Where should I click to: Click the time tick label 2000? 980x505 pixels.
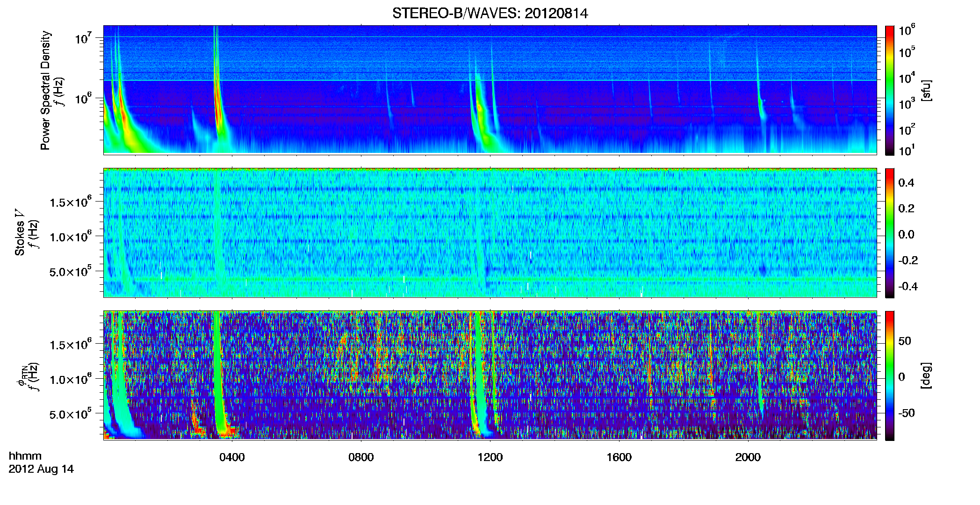748,457
